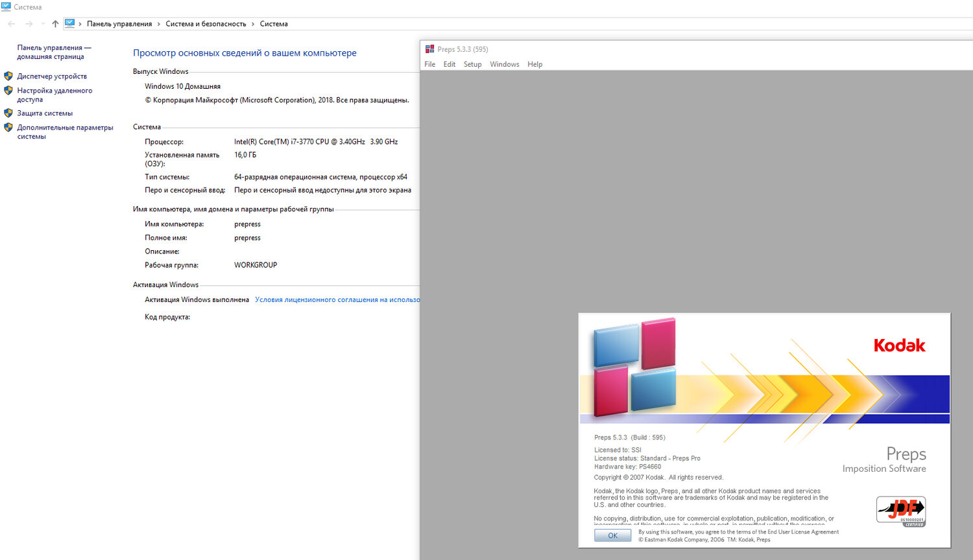Open Диспетчер устройств link
The height and width of the screenshot is (560, 973).
(52, 76)
